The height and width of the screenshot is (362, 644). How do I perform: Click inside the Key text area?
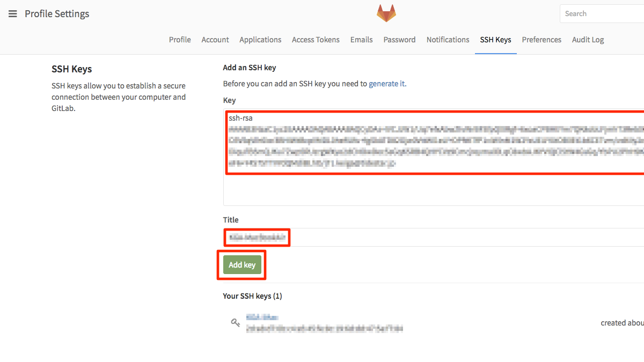coord(434,157)
